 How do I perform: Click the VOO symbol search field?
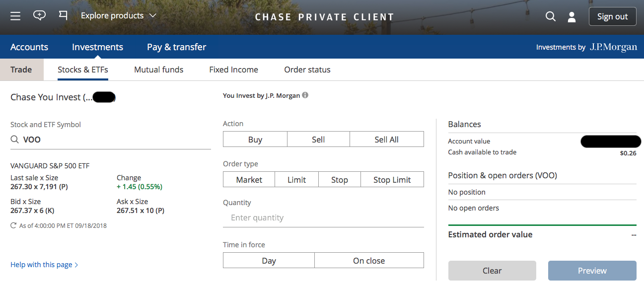click(x=111, y=140)
